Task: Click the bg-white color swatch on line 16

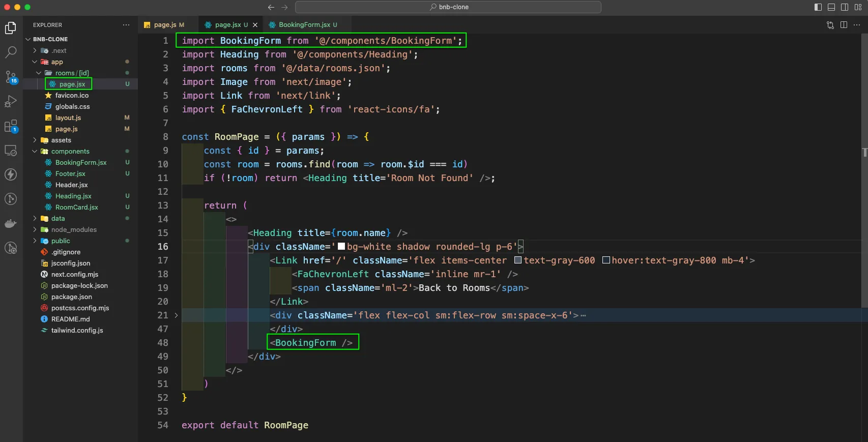Action: point(341,247)
